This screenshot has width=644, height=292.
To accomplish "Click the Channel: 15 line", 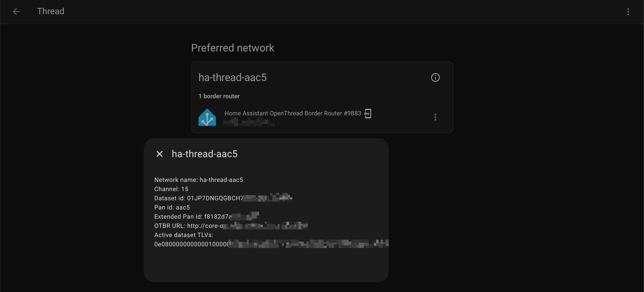I will (171, 189).
